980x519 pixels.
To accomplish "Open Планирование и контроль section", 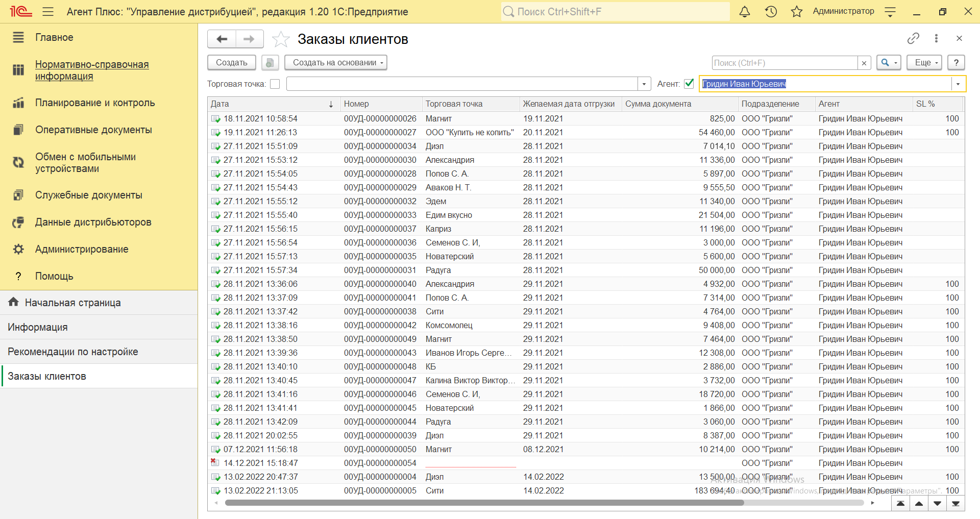I will tap(94, 103).
